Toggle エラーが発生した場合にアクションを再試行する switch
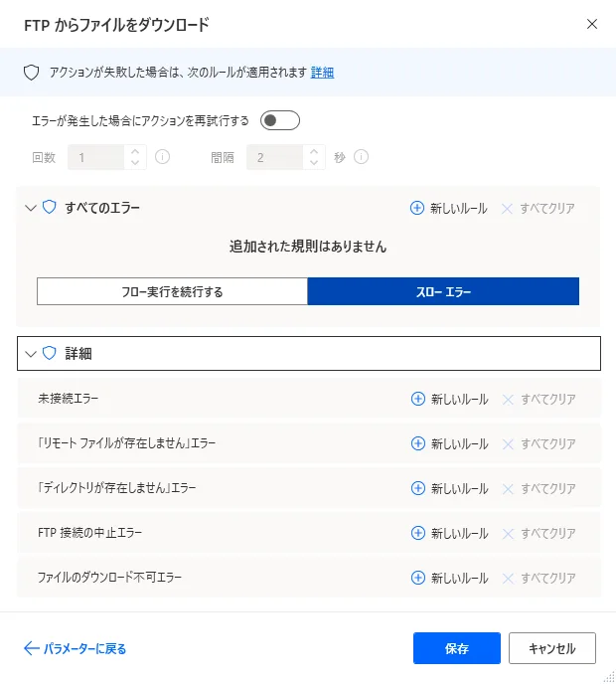 [x=279, y=121]
